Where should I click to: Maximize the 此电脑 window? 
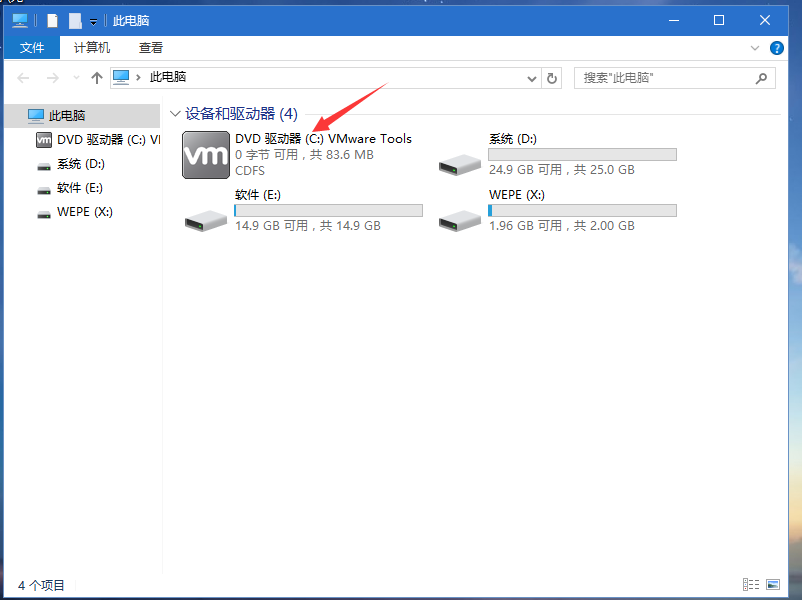pos(719,20)
